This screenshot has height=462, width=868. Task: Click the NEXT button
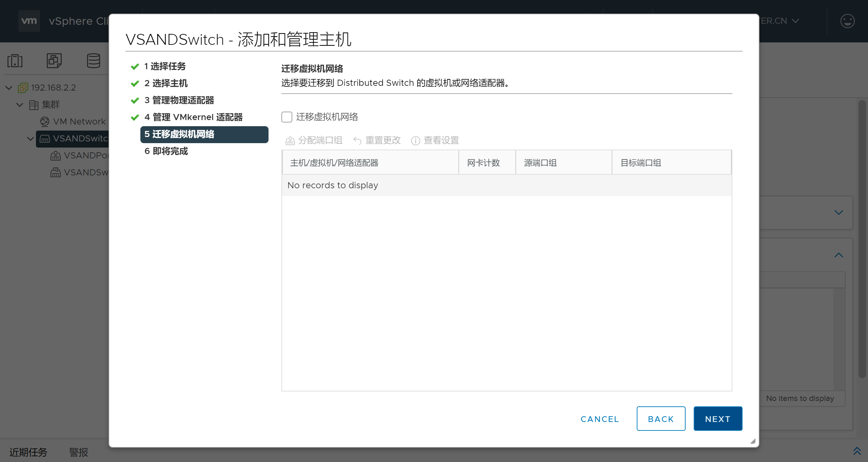(718, 419)
